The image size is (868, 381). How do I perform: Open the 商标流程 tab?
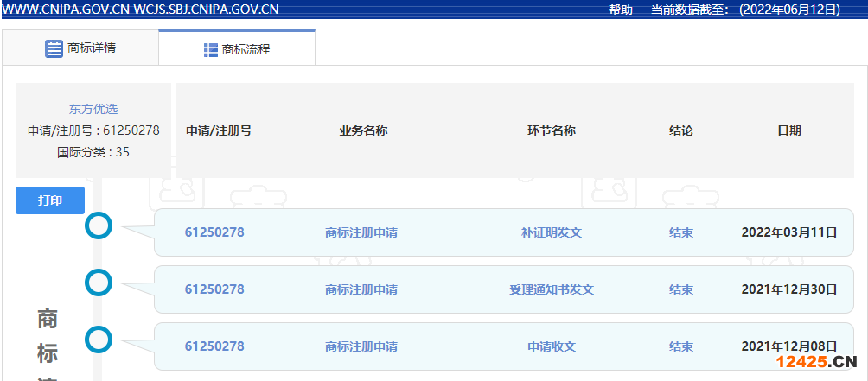point(237,49)
